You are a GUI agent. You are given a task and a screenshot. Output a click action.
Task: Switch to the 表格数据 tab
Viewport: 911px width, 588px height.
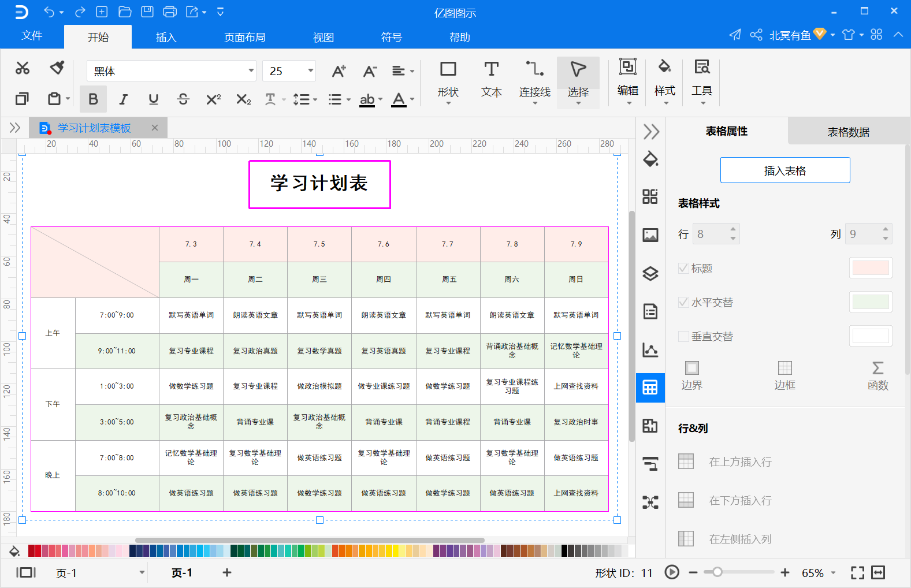[x=848, y=132]
